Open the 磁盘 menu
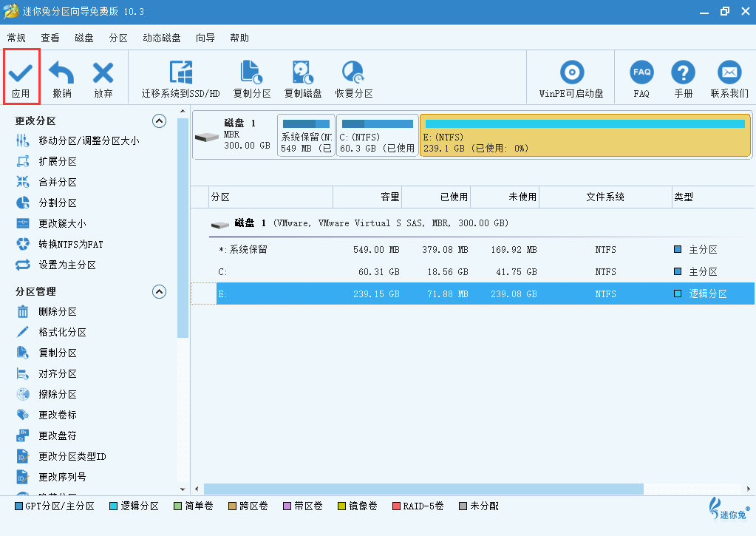This screenshot has height=536, width=756. click(84, 38)
